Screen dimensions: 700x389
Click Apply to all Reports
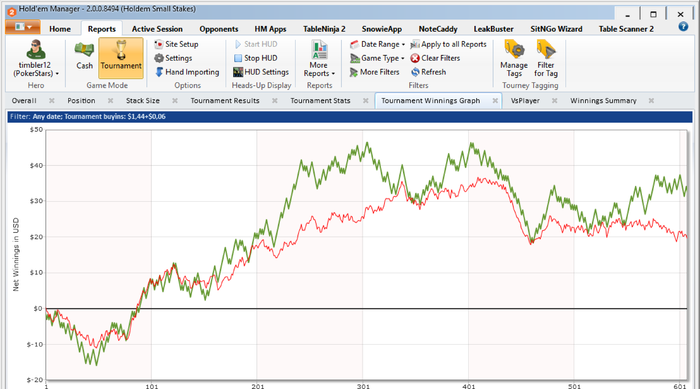(448, 44)
